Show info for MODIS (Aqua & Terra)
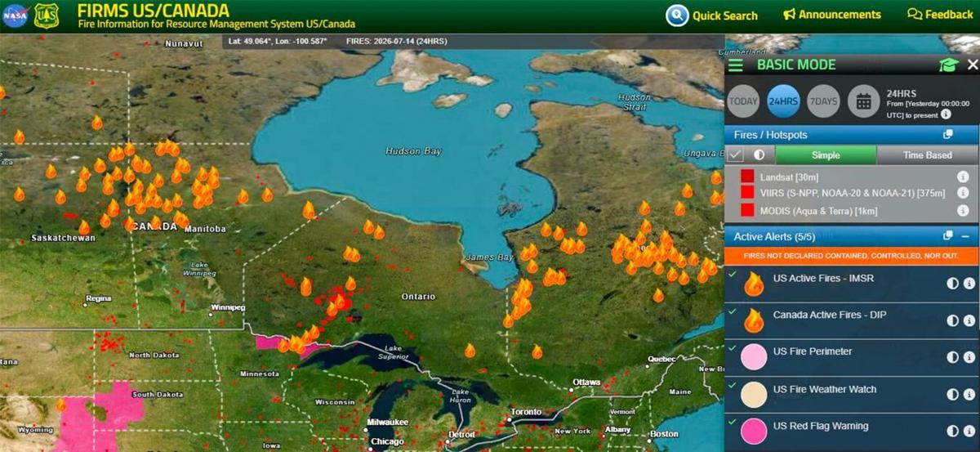Screen dimensions: 980x452 (x=963, y=210)
